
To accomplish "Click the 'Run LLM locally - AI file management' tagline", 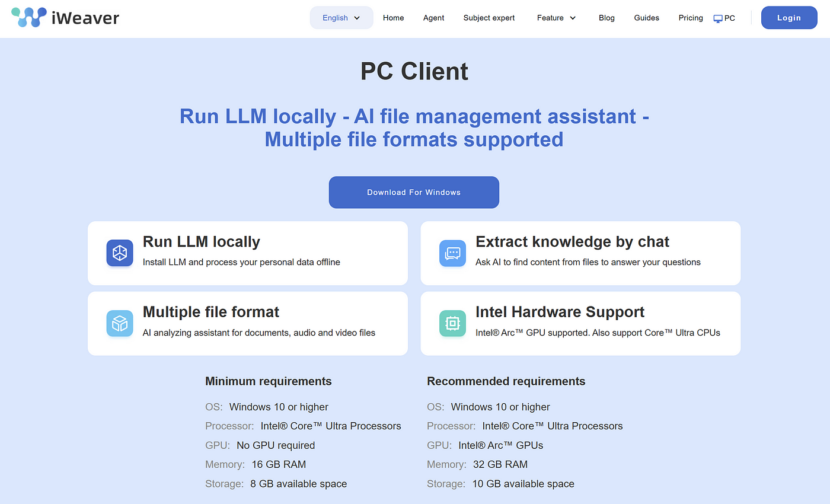I will click(x=414, y=127).
